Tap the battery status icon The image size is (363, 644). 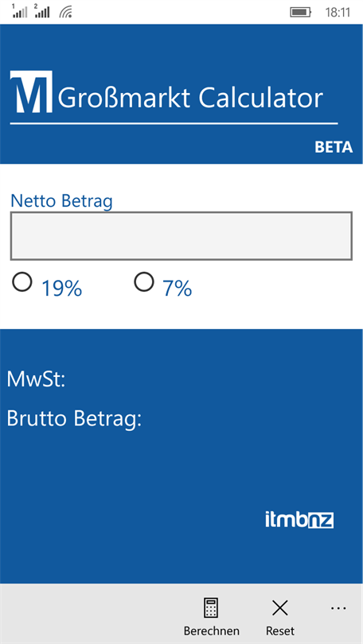(300, 12)
